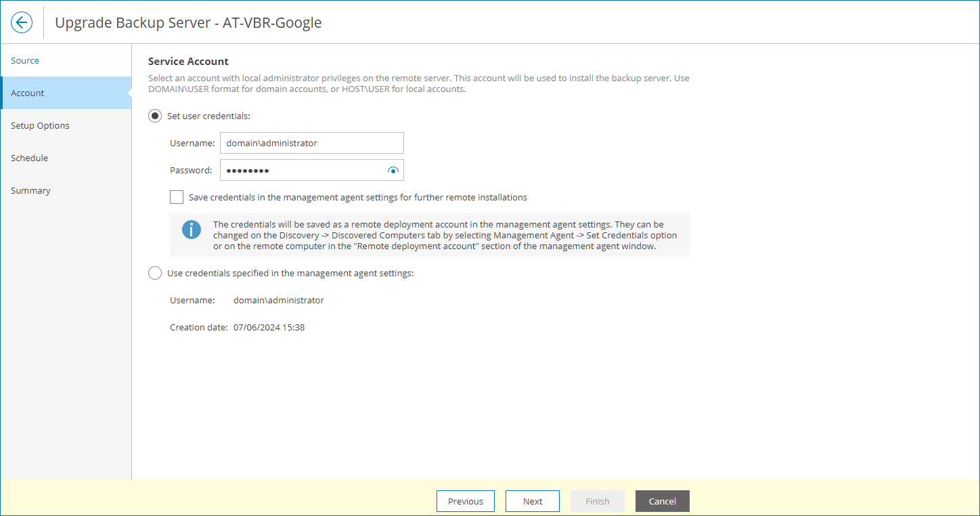Click the blue information icon in the notice box

click(x=191, y=229)
